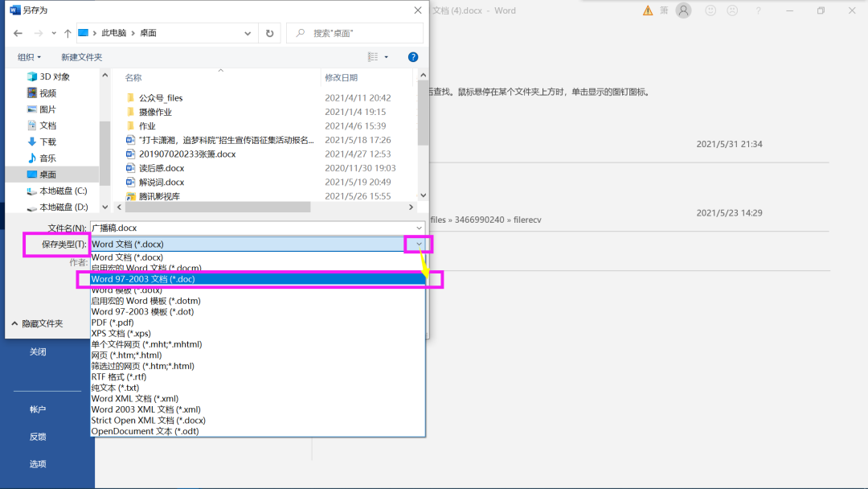Select 纯文本 (*.txt) file type
The image size is (868, 489).
pos(115,388)
